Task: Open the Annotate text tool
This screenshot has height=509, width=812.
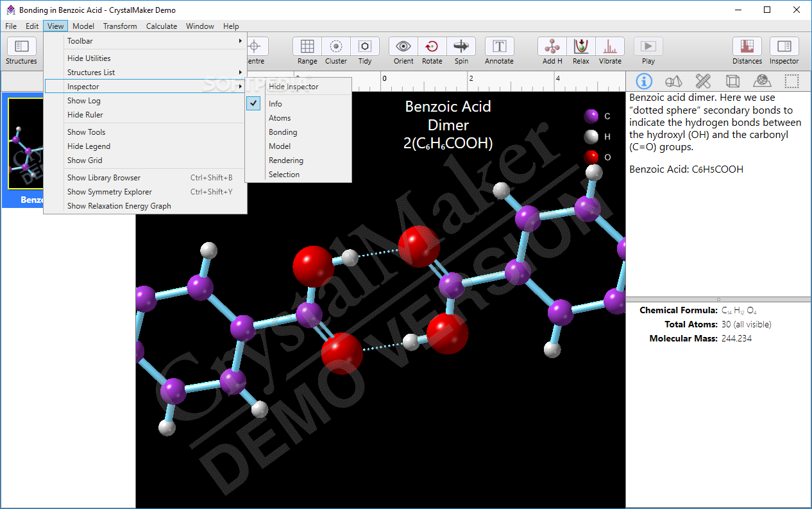Action: coord(499,51)
